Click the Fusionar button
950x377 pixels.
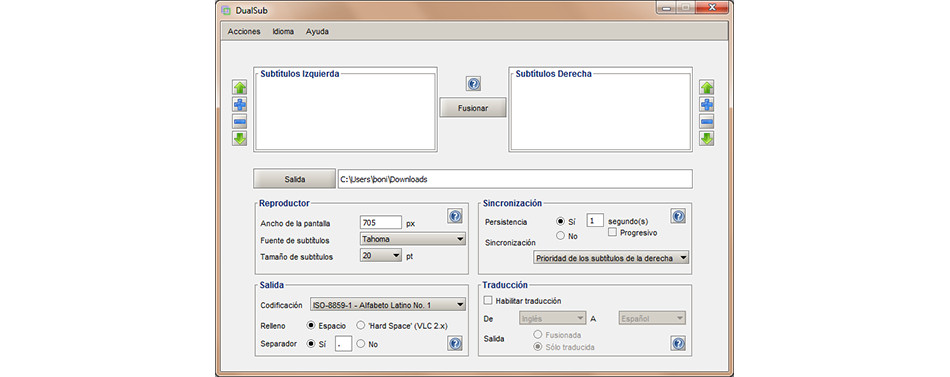(x=473, y=107)
